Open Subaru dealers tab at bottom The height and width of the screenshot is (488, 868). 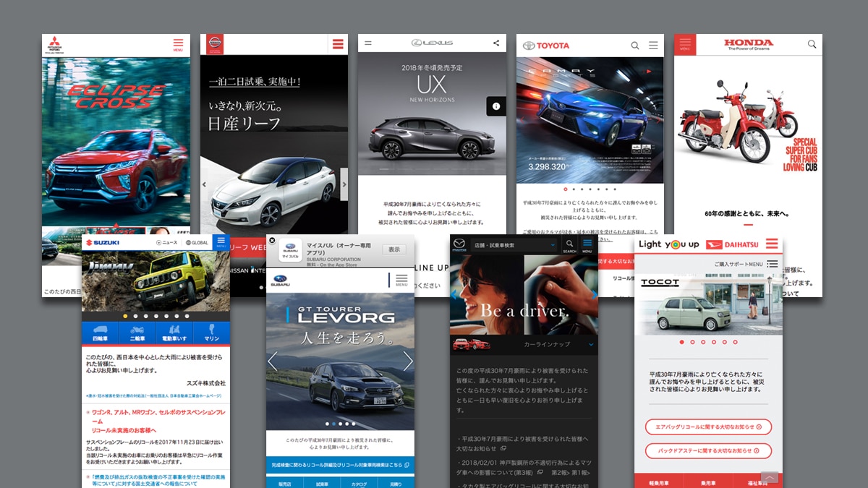(285, 483)
